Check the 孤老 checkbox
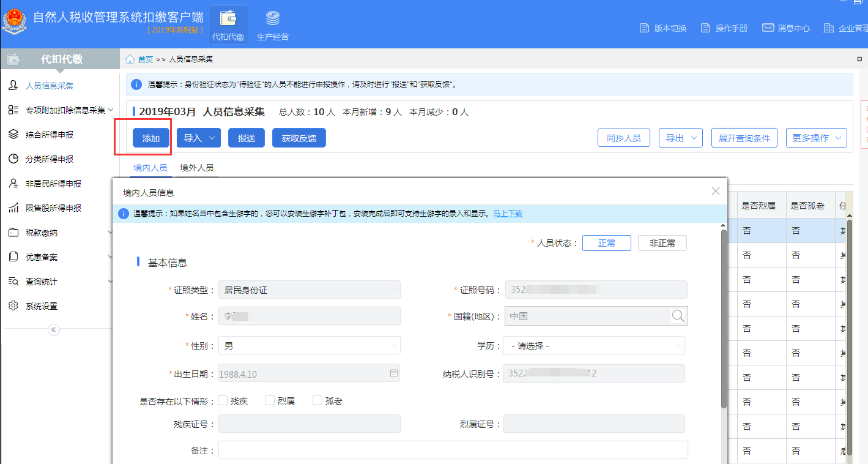 pos(317,400)
